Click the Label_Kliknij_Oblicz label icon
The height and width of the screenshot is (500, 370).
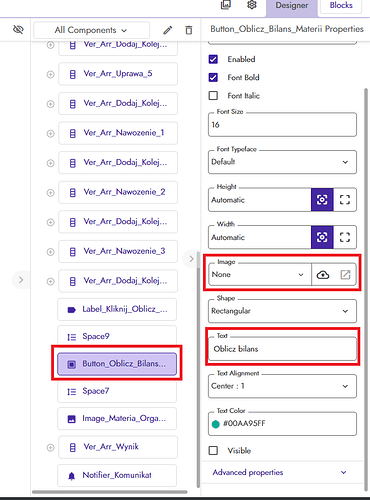(71, 310)
